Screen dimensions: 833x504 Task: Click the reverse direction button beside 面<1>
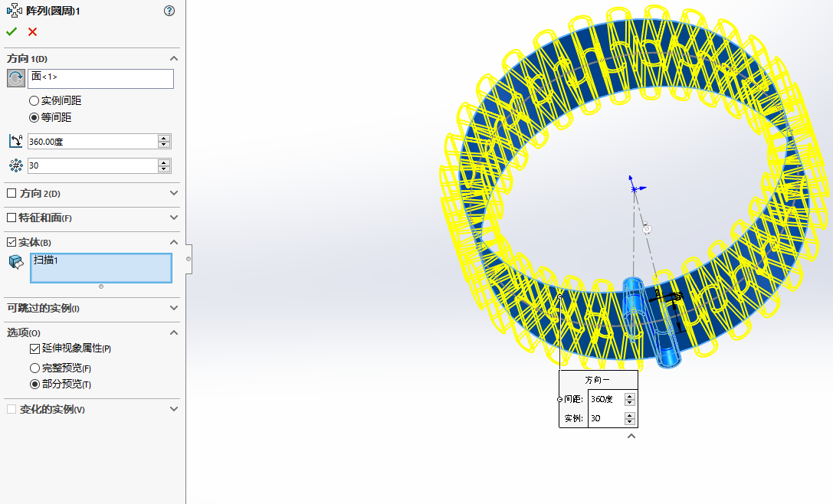click(16, 78)
